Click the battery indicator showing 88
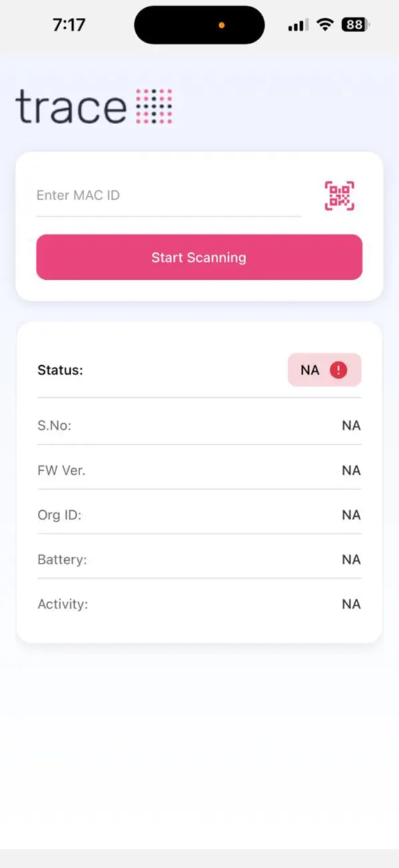399x868 pixels. (355, 24)
